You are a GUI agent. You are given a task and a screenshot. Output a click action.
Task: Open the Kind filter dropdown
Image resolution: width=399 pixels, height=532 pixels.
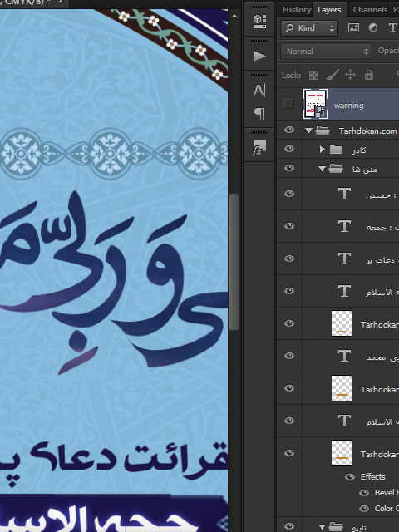click(x=309, y=27)
